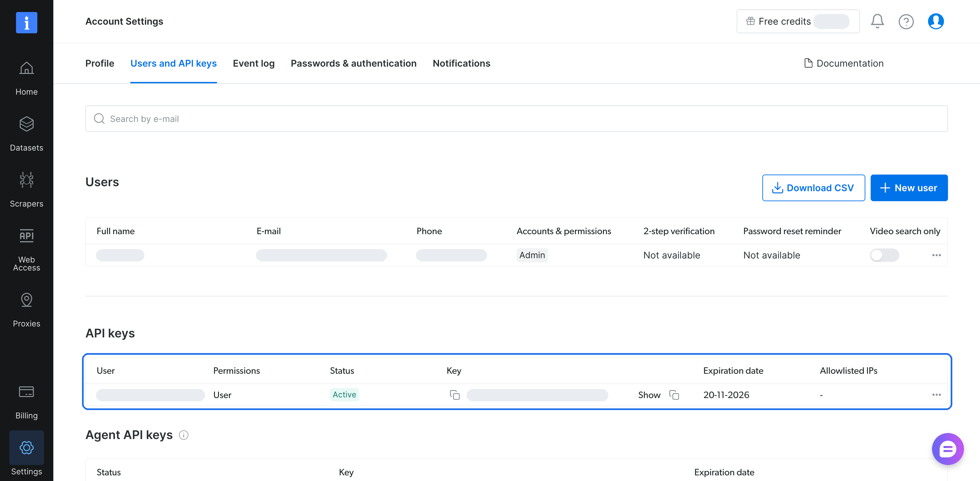Open Scrapers section in the sidebar
The height and width of the screenshot is (481, 980).
[26, 191]
